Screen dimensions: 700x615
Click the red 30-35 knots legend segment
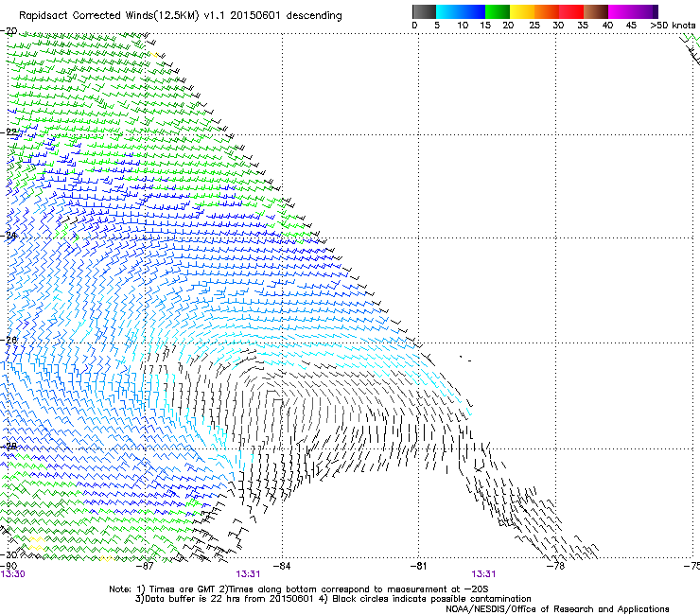click(571, 11)
